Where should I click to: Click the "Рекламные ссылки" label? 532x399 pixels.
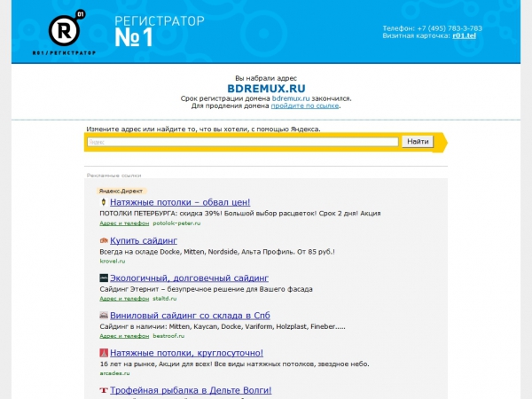coord(113,176)
